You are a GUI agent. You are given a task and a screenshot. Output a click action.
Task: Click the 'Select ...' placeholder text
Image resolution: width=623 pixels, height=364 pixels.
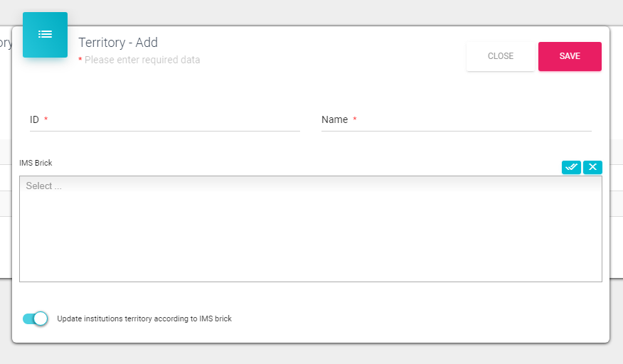[44, 186]
